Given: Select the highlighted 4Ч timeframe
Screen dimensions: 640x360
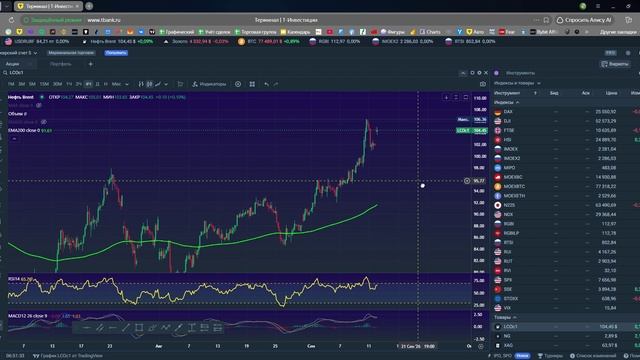Looking at the screenshot, I should coord(89,84).
